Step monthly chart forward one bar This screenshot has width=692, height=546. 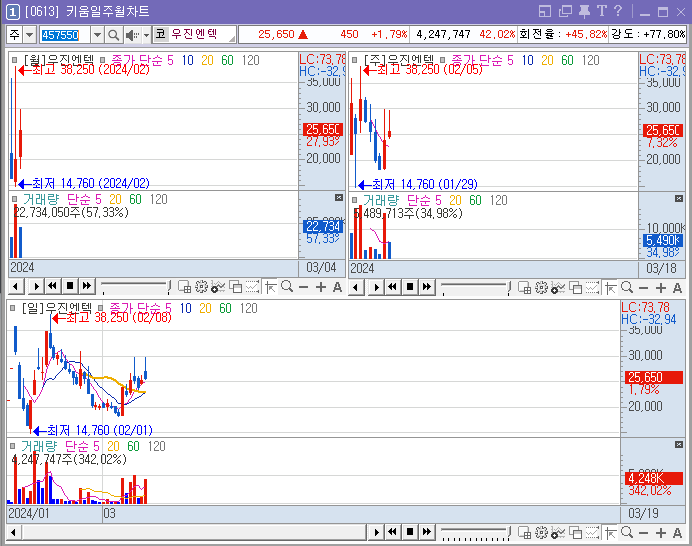tap(36, 287)
